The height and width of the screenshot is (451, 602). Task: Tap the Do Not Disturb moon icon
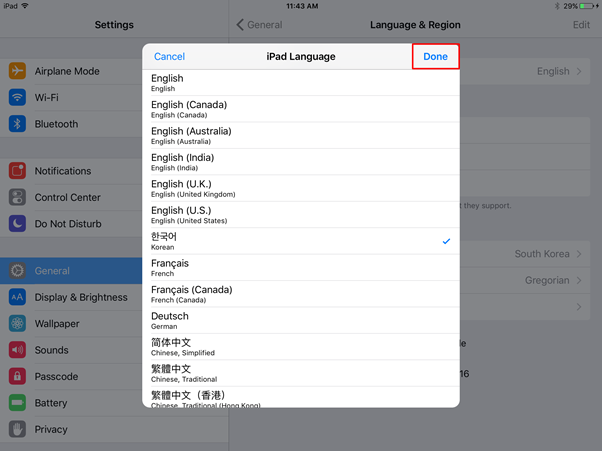point(17,224)
